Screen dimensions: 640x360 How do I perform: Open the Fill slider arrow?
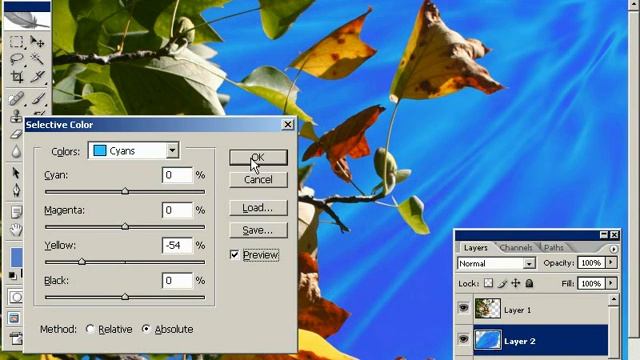(611, 283)
